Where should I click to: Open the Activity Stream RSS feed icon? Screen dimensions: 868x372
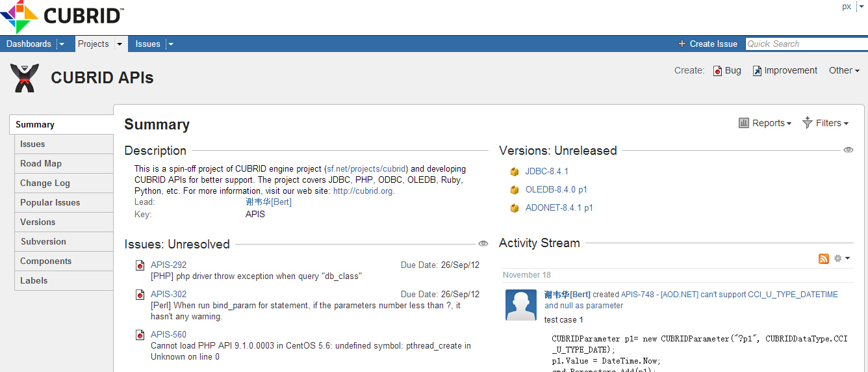coord(824,259)
